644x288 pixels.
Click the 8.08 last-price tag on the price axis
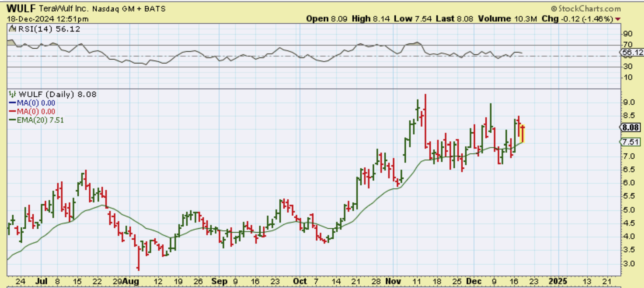[x=630, y=127]
